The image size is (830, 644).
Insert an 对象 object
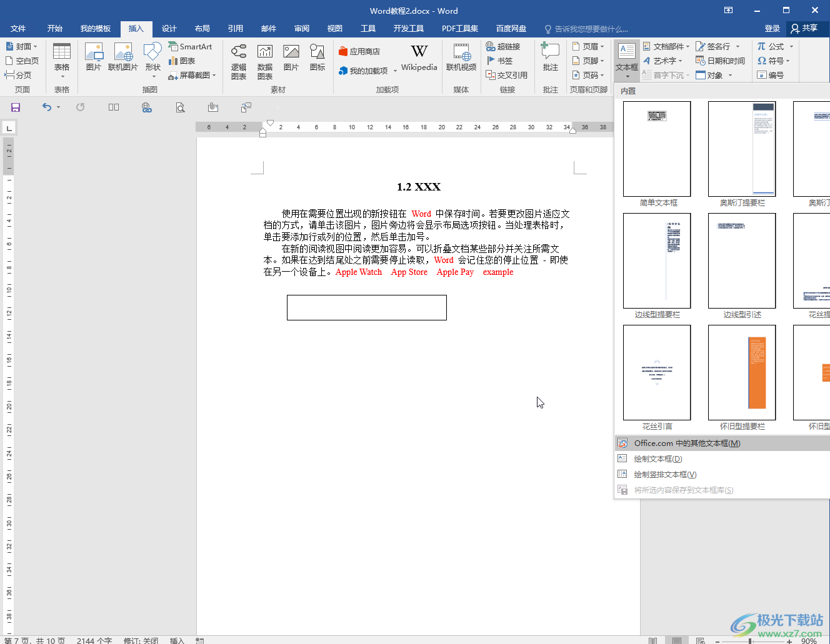click(714, 76)
